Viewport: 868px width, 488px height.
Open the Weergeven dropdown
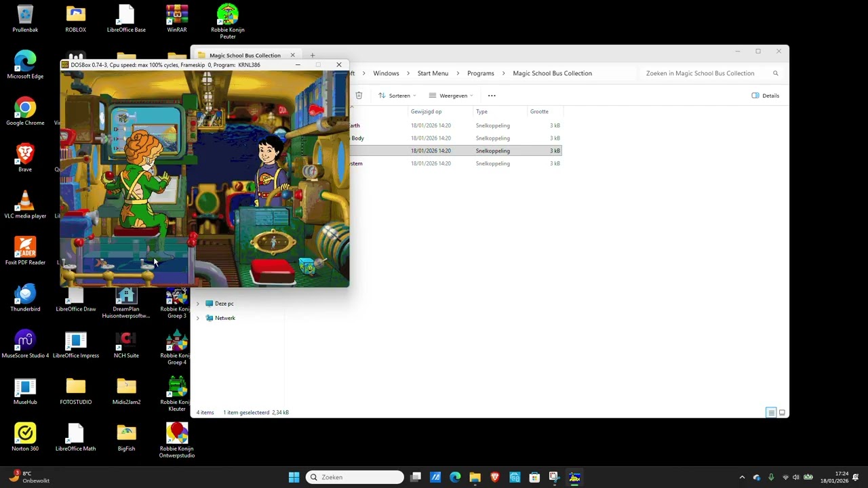[x=451, y=96]
